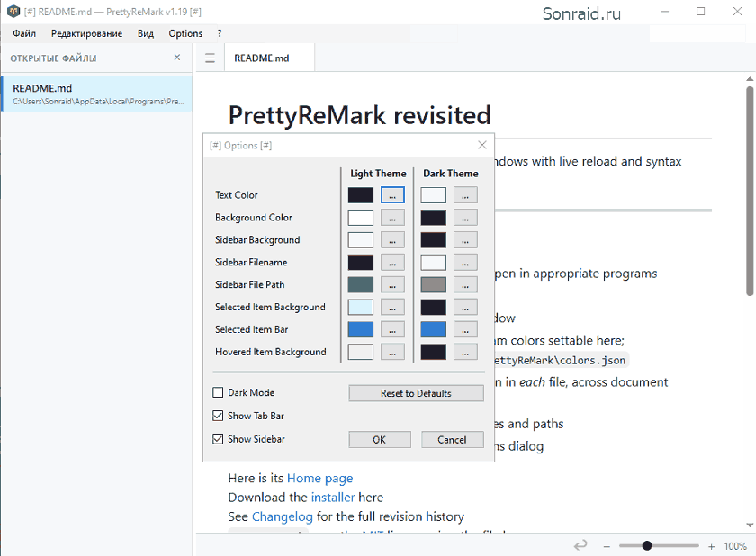This screenshot has height=556, width=756.
Task: Toggle the hamburger sidebar menu icon
Action: [210, 58]
